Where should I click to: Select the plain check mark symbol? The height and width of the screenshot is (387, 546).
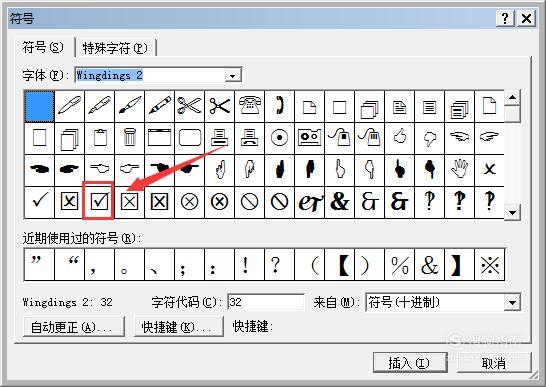pos(39,201)
